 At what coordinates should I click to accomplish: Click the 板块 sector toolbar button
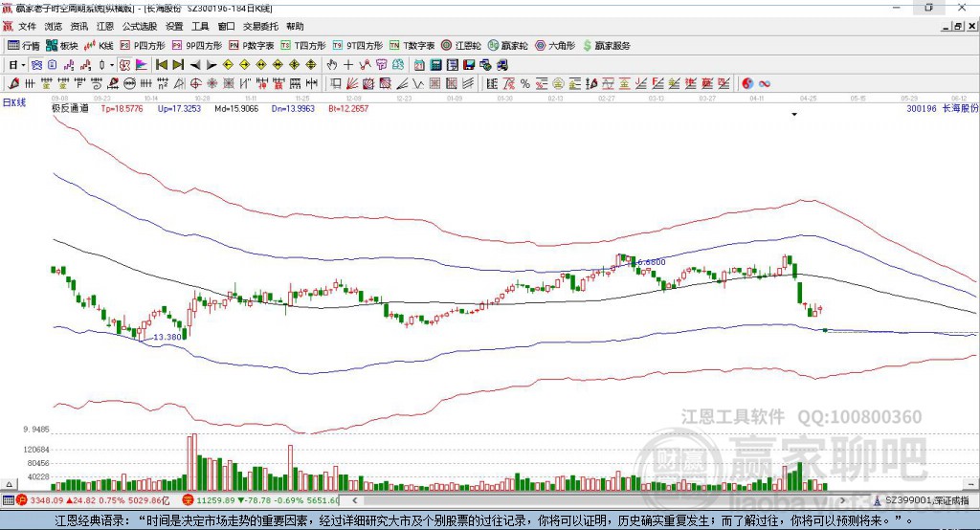pos(62,46)
